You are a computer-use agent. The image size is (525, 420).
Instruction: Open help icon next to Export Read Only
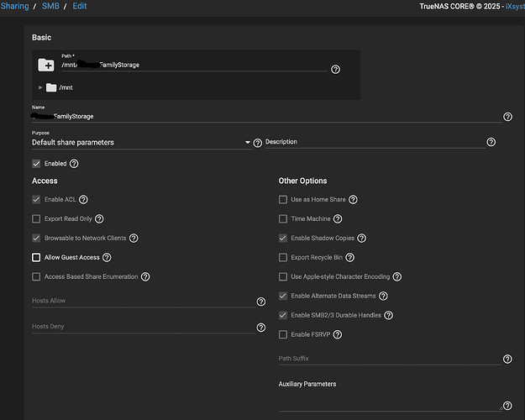(99, 219)
